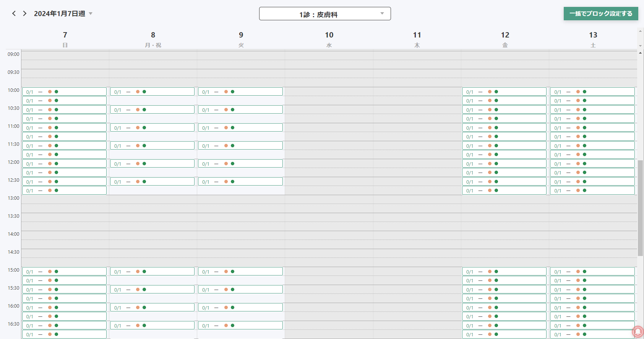Click orange dot in Monday 10:00 slot

pyautogui.click(x=138, y=91)
